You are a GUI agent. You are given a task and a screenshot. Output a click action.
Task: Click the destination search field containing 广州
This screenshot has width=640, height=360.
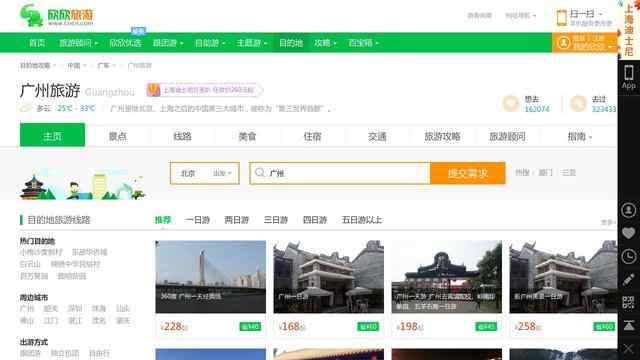click(340, 173)
